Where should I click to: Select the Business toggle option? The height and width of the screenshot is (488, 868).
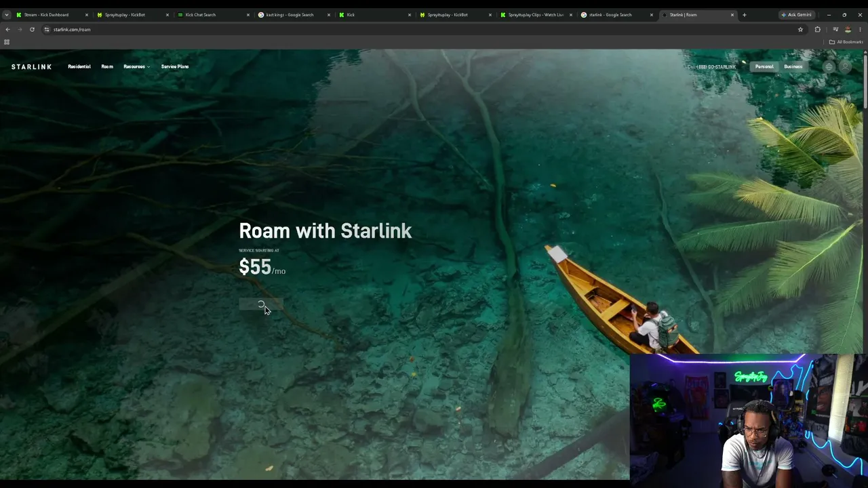point(793,66)
